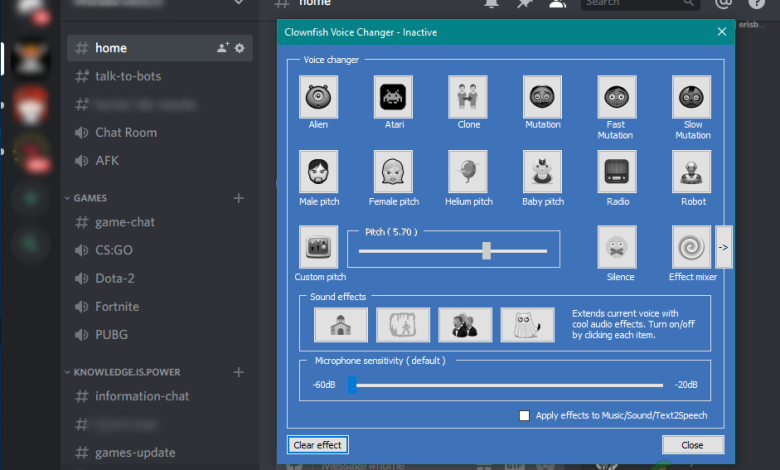
Task: Enable the Fast Mutation voice
Action: (617, 96)
